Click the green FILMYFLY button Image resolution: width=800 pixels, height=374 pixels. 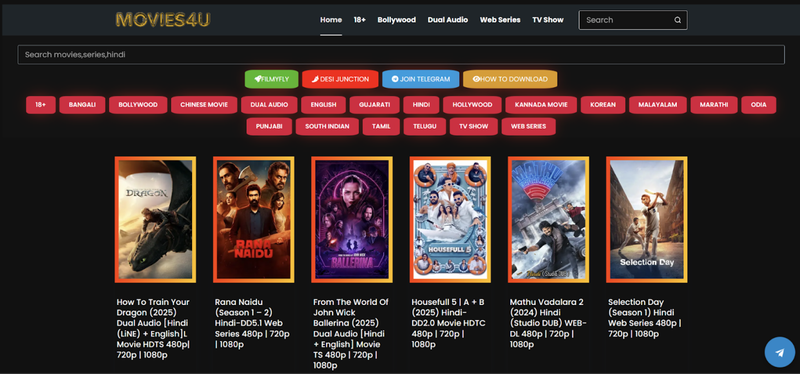[271, 79]
